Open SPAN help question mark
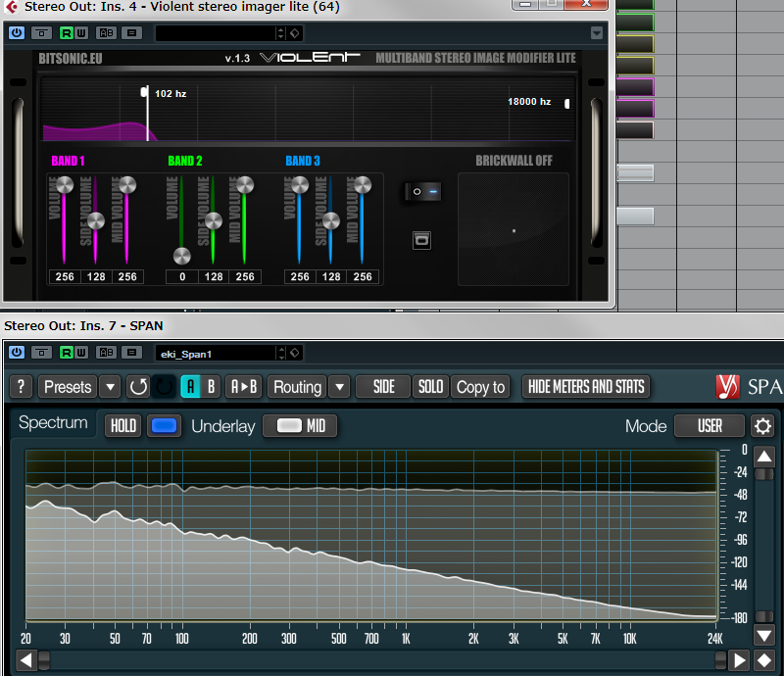Viewport: 784px width, 676px height. (x=21, y=387)
